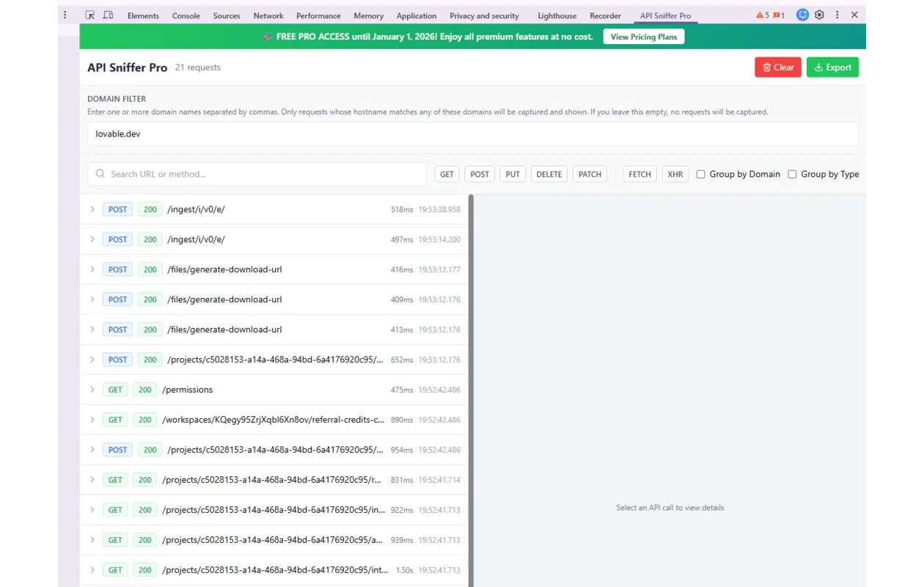Open the Sources tab
This screenshot has height=587, width=924.
point(227,15)
